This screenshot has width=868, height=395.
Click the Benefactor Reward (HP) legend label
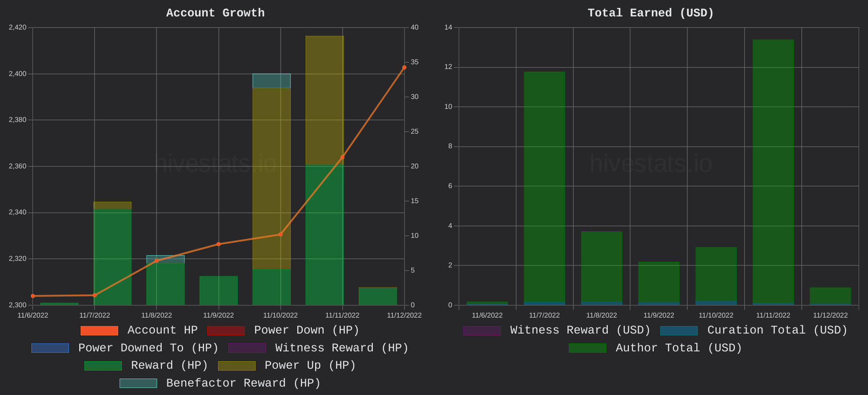[x=243, y=383]
